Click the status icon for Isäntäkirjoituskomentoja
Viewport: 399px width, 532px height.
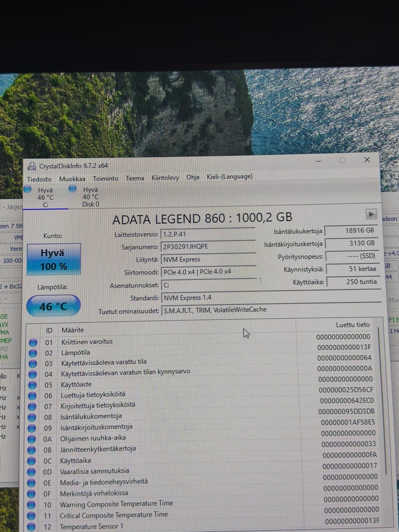tap(32, 428)
